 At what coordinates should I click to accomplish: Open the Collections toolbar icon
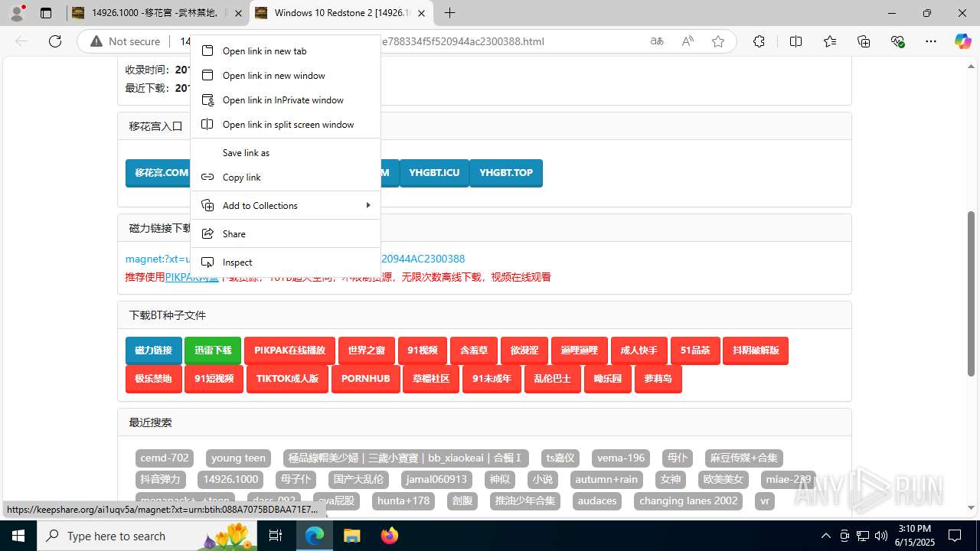864,41
